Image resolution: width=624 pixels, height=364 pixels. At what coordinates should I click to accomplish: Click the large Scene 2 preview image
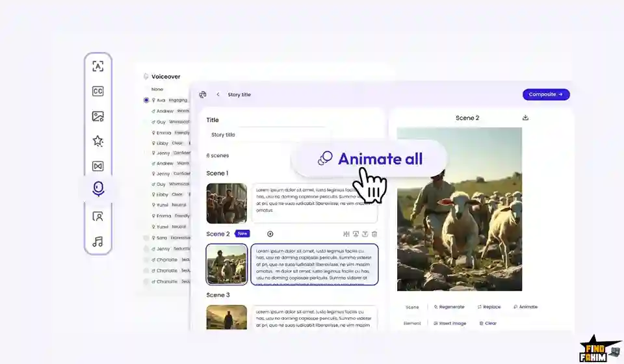coord(460,209)
